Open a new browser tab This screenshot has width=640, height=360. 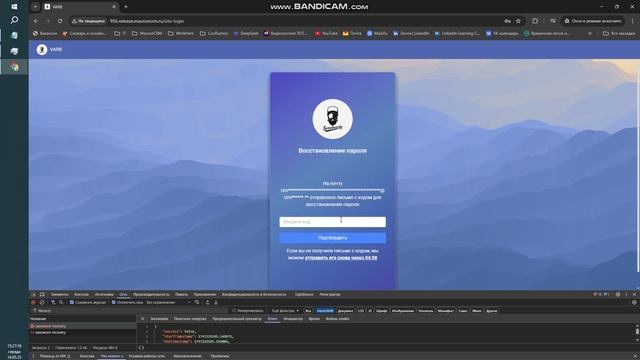tap(126, 7)
